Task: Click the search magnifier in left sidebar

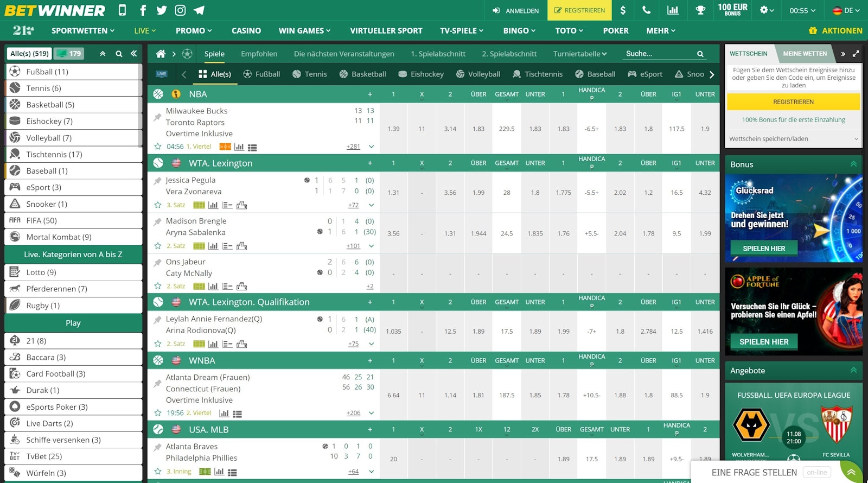Action: (119, 54)
